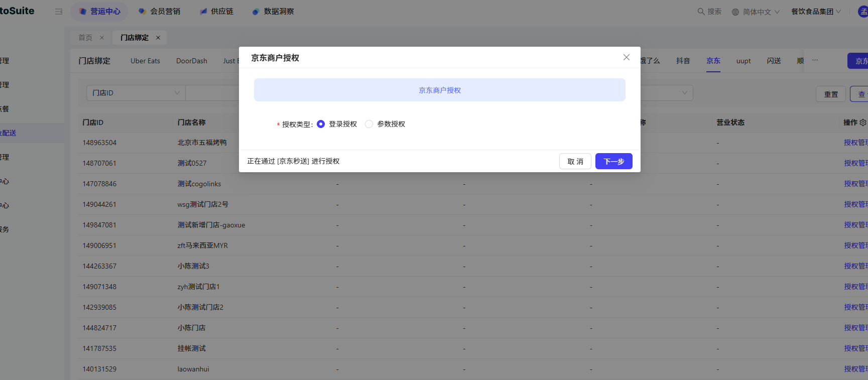Open 授权管理 for store 148963504
868x380 pixels.
pyautogui.click(x=855, y=143)
